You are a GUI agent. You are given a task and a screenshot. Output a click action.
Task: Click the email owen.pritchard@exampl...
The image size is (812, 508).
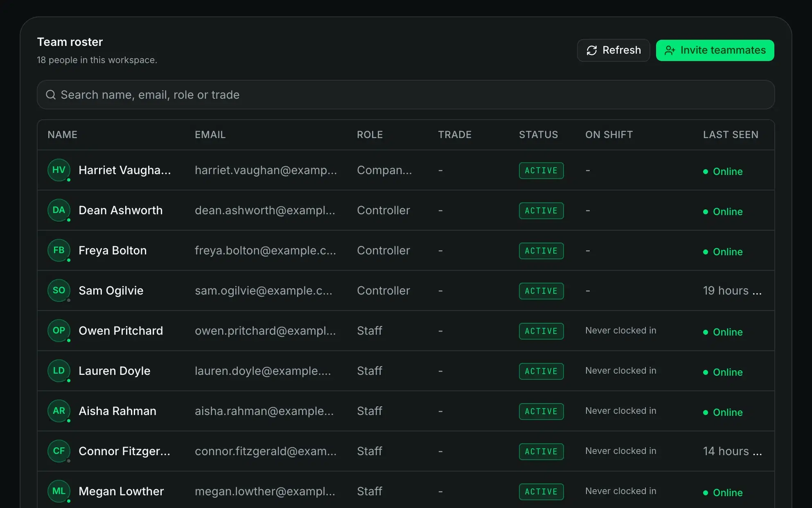[x=265, y=331]
